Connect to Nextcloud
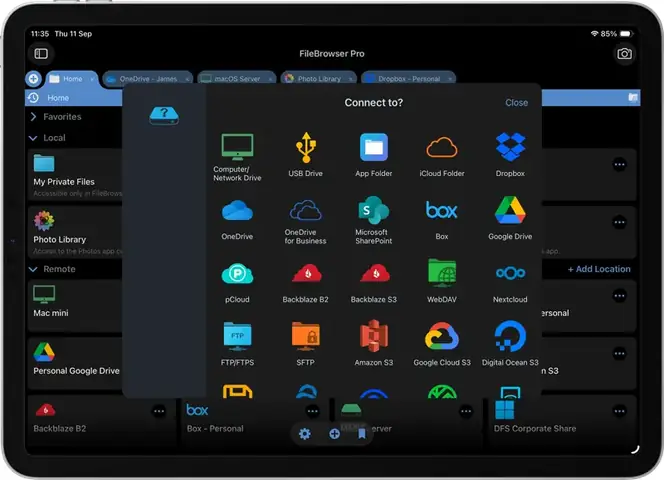Image resolution: width=664 pixels, height=480 pixels. [510, 283]
